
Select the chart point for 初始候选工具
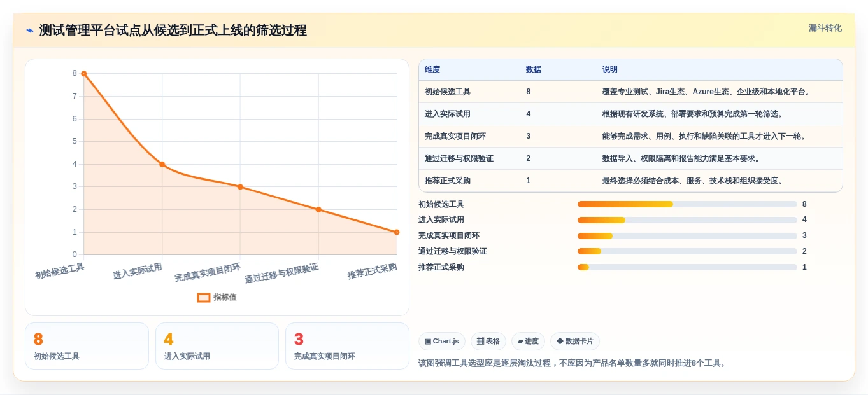click(x=83, y=74)
